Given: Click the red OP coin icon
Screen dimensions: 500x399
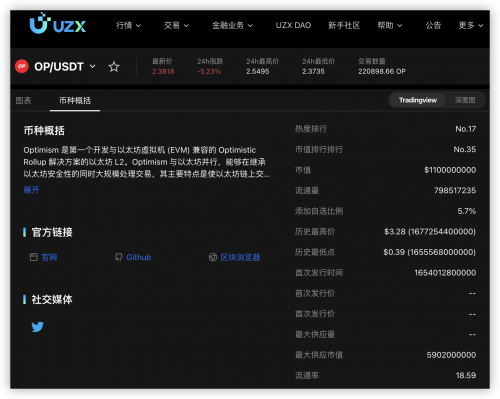Looking at the screenshot, I should coord(22,66).
